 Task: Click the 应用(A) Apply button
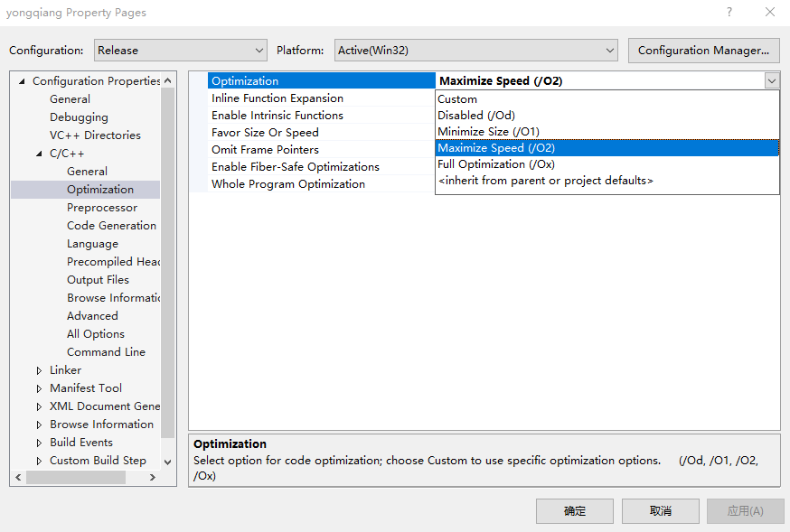(x=745, y=511)
